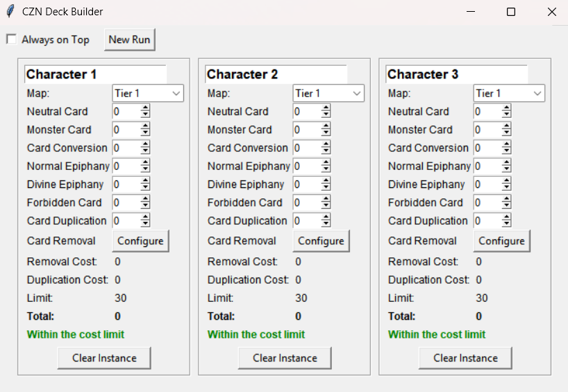Viewport: 568px width, 392px height.
Task: Click Character 1 'Within the cost limit' status
Action: pos(76,334)
